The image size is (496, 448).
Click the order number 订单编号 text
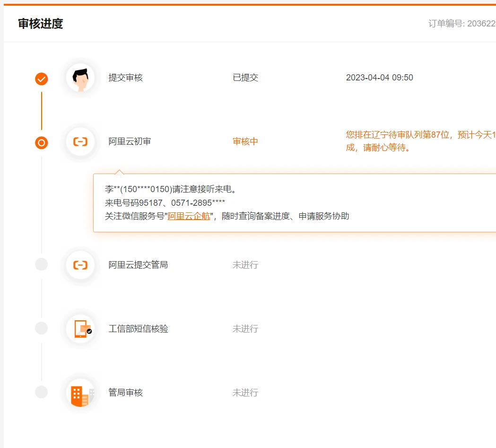point(461,24)
